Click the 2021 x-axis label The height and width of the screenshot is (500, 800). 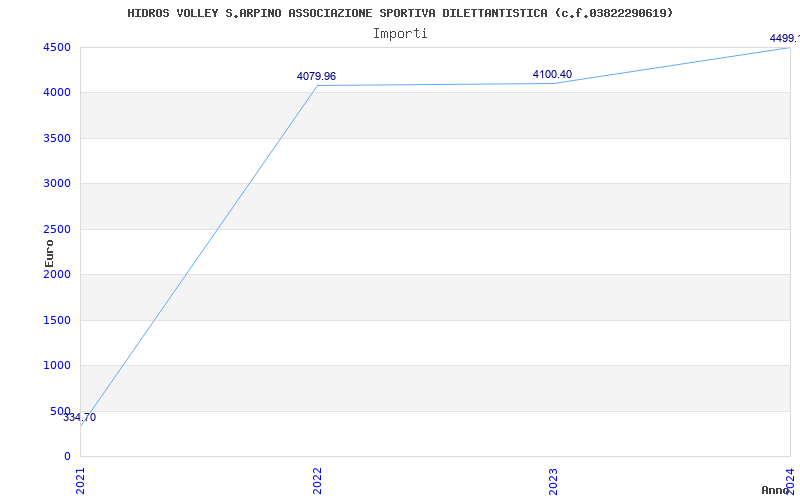point(80,481)
